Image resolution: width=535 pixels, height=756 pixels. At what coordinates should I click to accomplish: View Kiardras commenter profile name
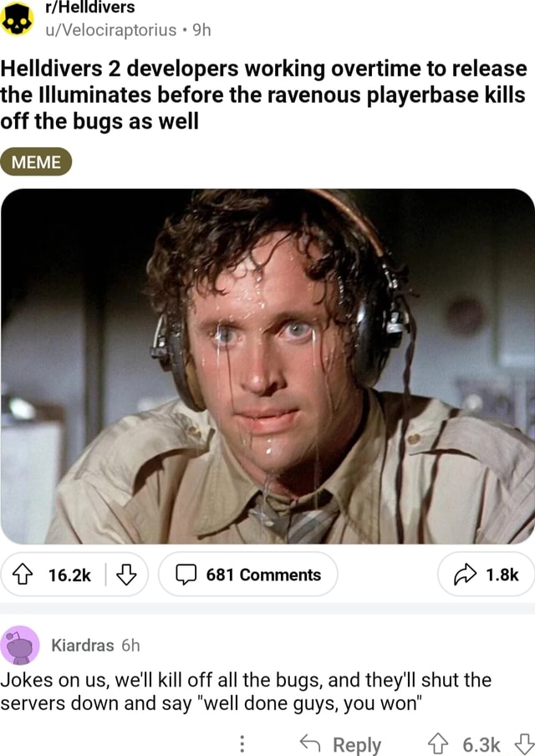click(83, 645)
